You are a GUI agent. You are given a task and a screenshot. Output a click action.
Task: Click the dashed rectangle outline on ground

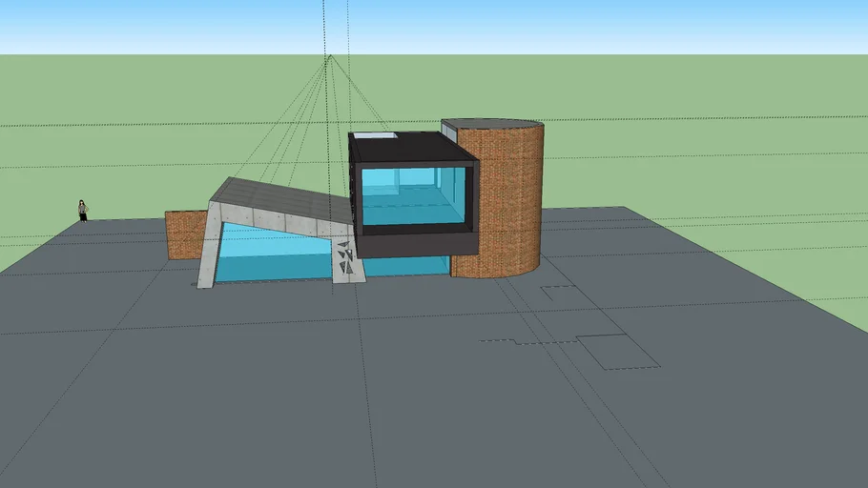pos(618,352)
